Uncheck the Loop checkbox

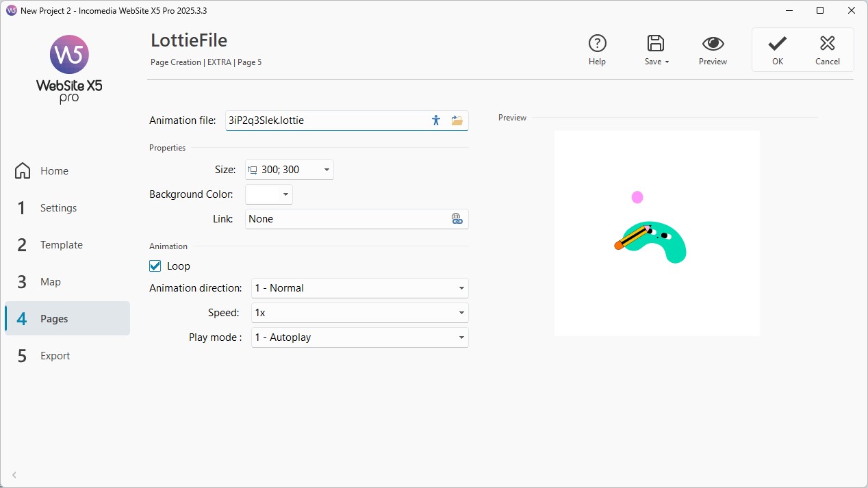point(155,266)
